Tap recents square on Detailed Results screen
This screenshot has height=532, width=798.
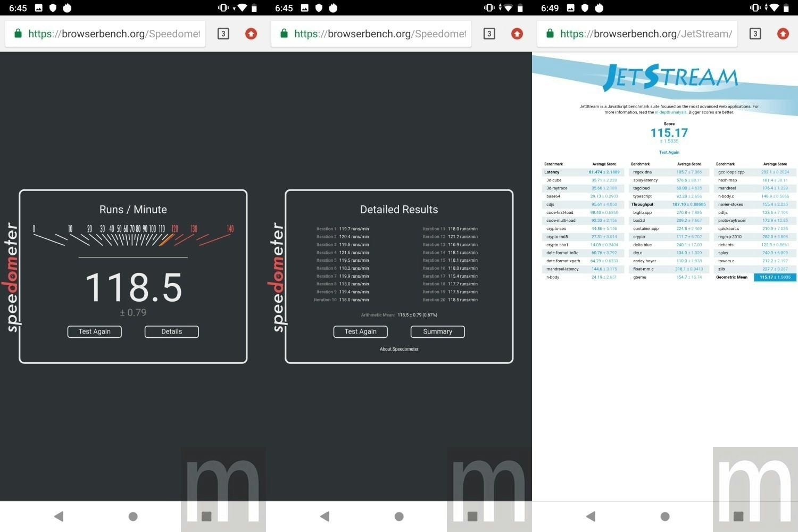(472, 516)
